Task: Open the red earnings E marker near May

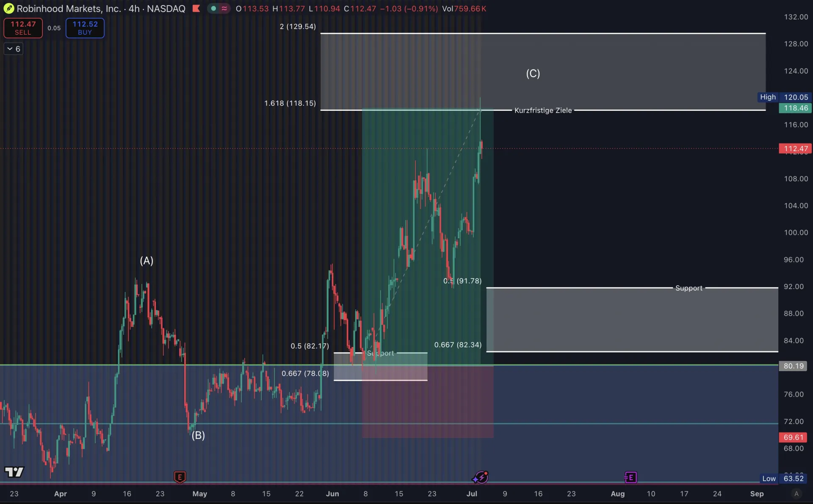Action: point(180,477)
